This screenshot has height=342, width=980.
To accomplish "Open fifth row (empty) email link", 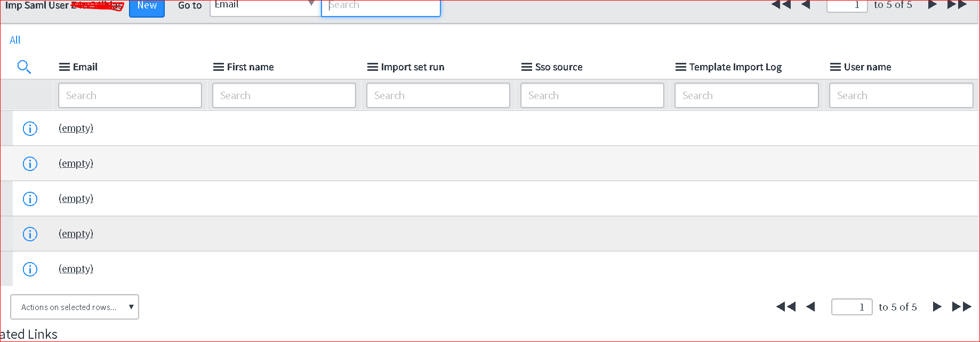I will [76, 269].
